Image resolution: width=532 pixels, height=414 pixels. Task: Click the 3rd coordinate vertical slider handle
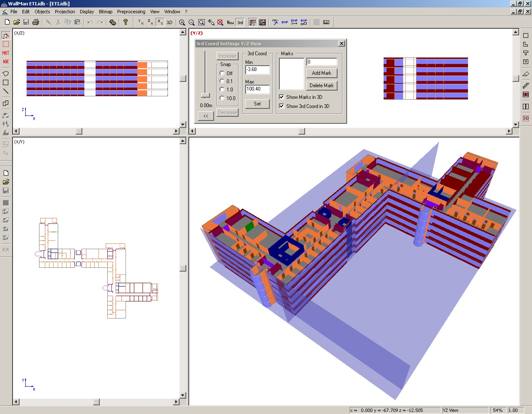pyautogui.click(x=205, y=95)
